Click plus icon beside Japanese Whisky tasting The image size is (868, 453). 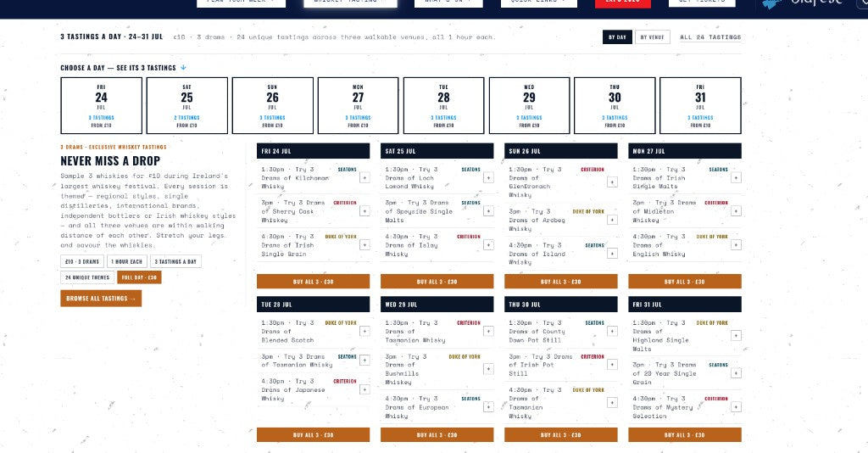[x=364, y=390]
